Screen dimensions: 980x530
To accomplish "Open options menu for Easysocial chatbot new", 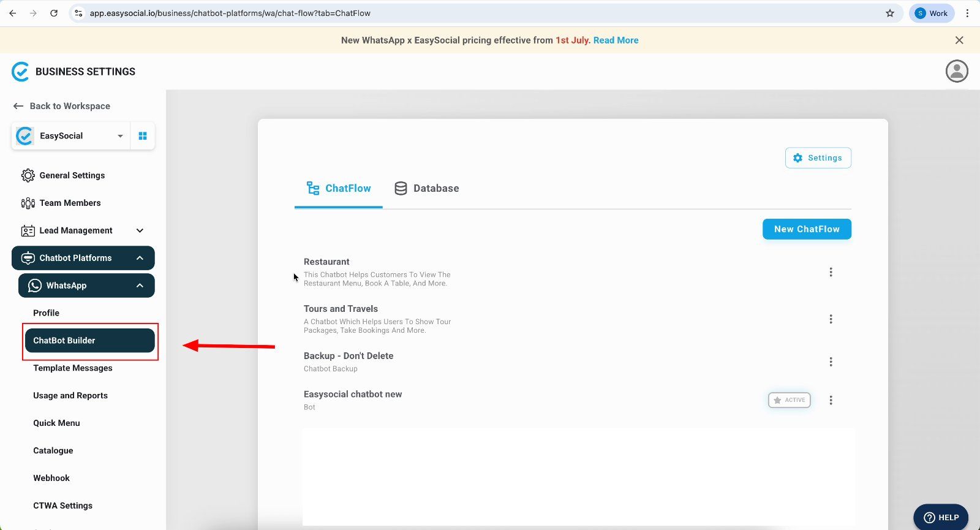I will click(831, 400).
